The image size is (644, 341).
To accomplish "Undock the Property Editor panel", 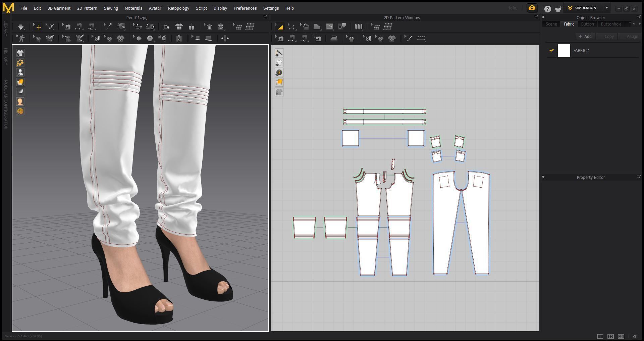I will tap(638, 177).
